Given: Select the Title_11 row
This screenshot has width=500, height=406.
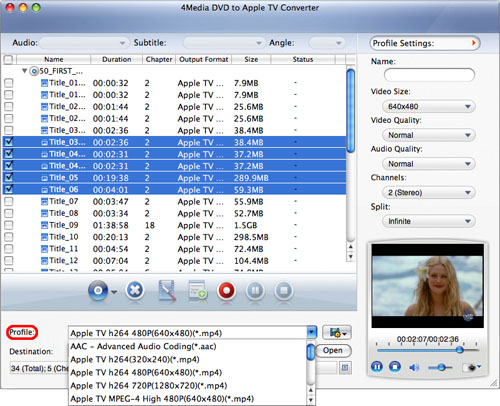Looking at the screenshot, I should [174, 249].
